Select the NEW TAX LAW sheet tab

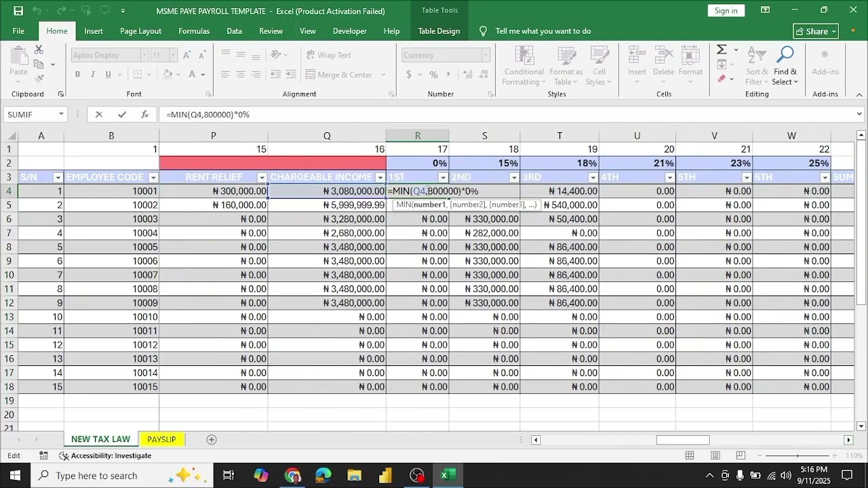click(100, 439)
